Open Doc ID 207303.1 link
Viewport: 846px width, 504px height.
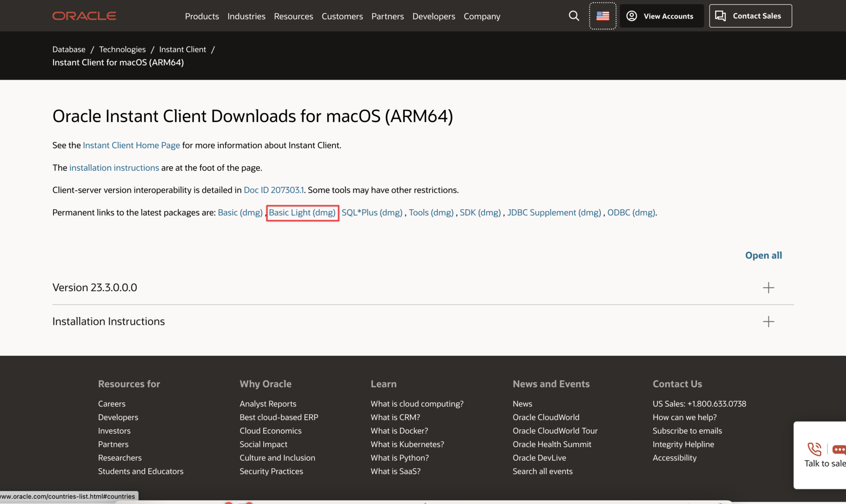[273, 190]
